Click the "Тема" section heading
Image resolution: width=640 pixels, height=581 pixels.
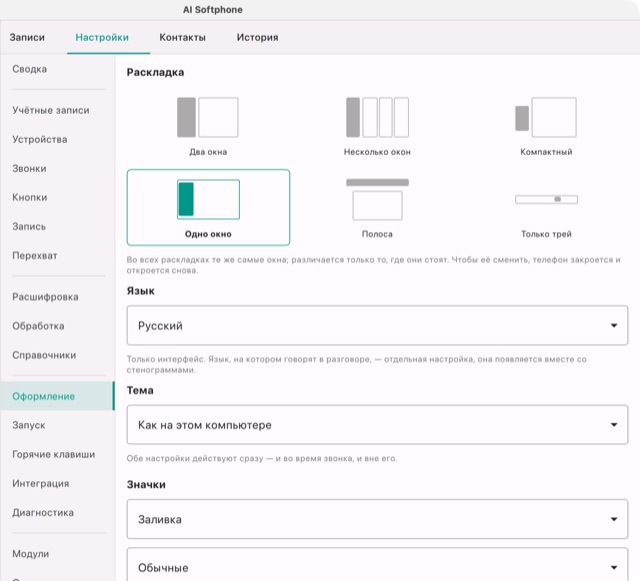coord(140,390)
